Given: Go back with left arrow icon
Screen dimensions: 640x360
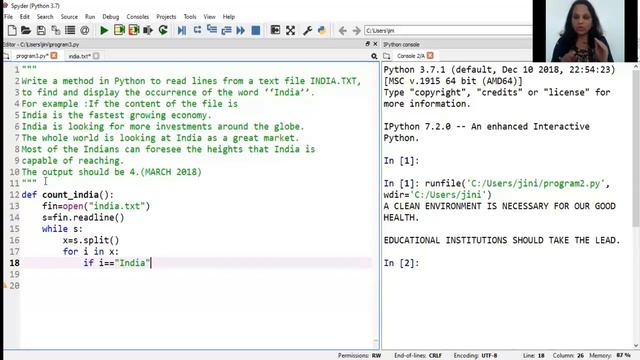Looking at the screenshot, I should (342, 31).
